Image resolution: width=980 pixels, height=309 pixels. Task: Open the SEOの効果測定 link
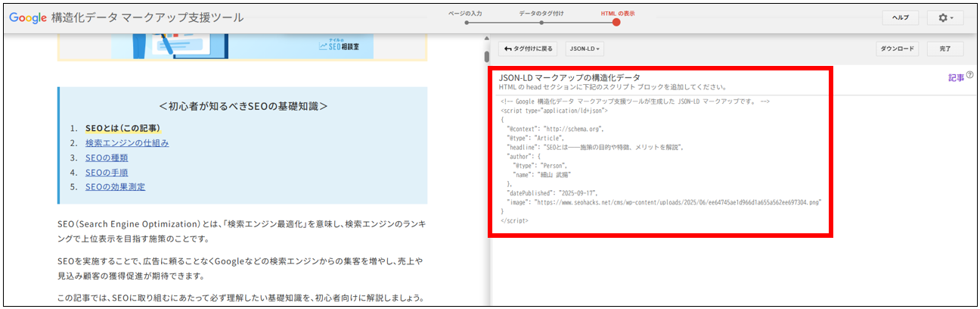click(116, 187)
